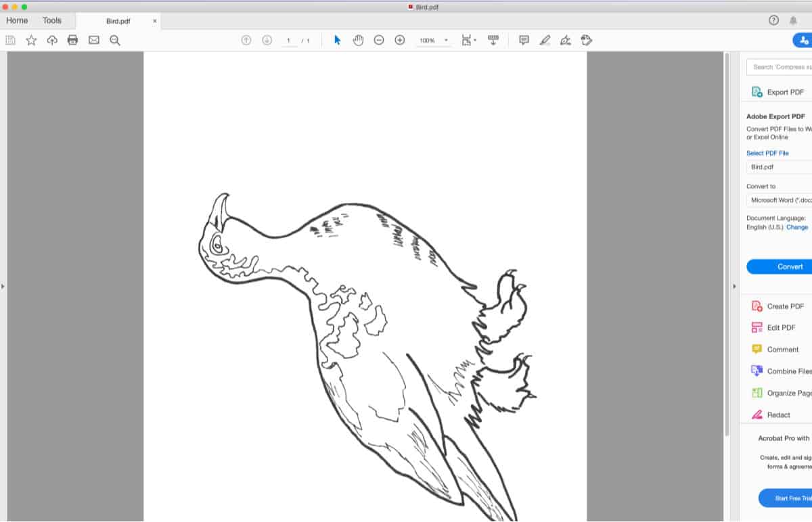Open the Organize Pages tool

click(x=782, y=393)
